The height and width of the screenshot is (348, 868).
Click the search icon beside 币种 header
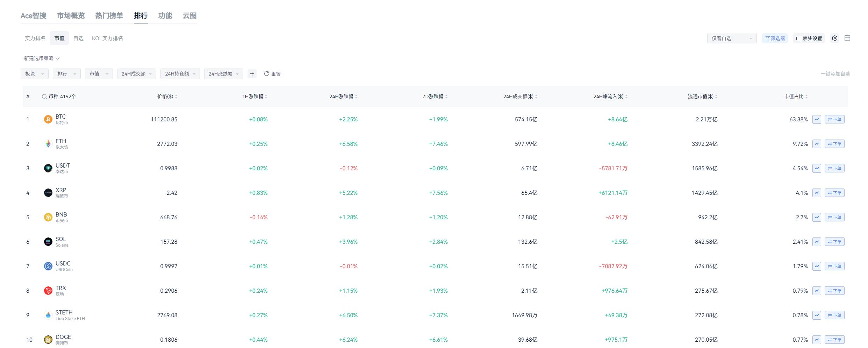click(44, 97)
